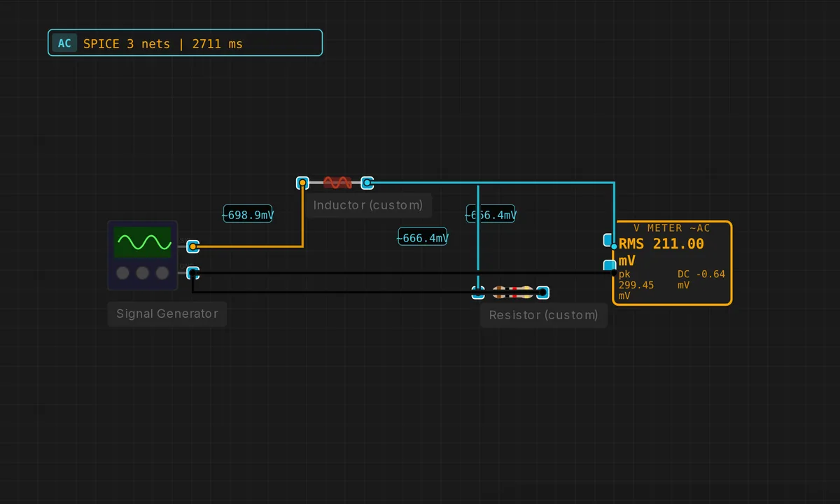Select the Signal Generator GND terminal
The height and width of the screenshot is (504, 840).
pos(193,273)
